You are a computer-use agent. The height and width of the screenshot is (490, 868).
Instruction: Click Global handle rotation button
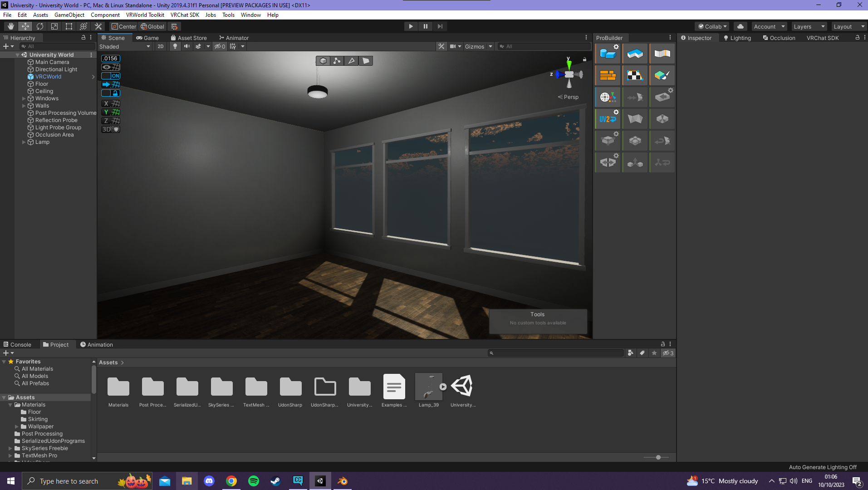[152, 26]
